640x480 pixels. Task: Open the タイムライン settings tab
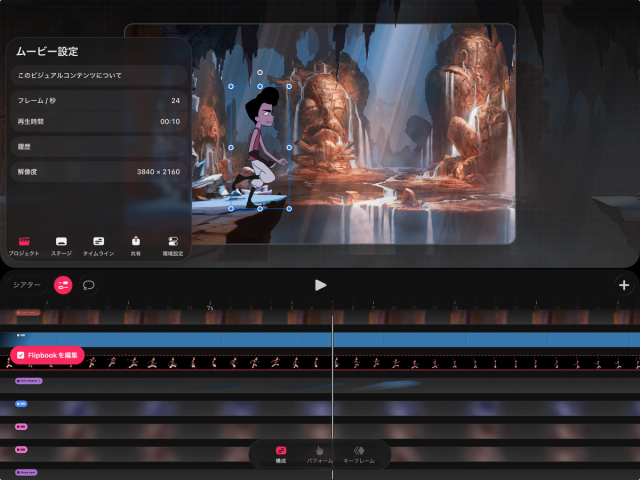coord(98,246)
